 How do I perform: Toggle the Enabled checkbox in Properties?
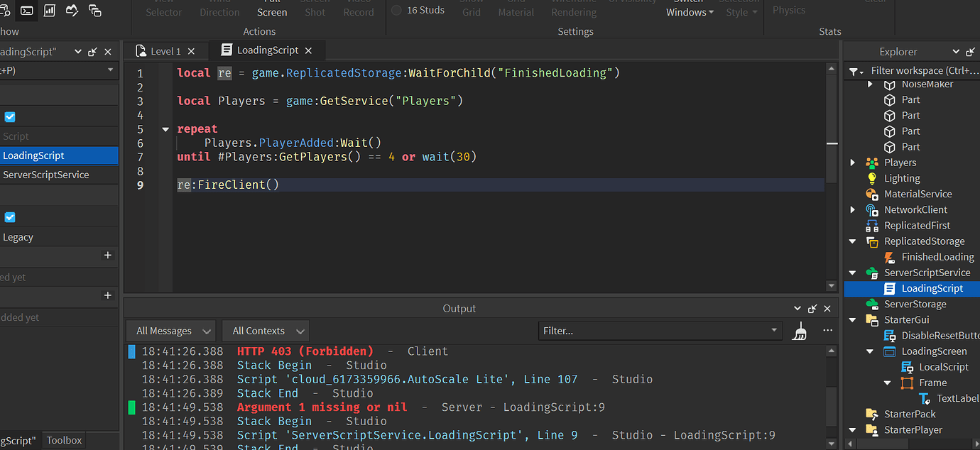coord(9,116)
